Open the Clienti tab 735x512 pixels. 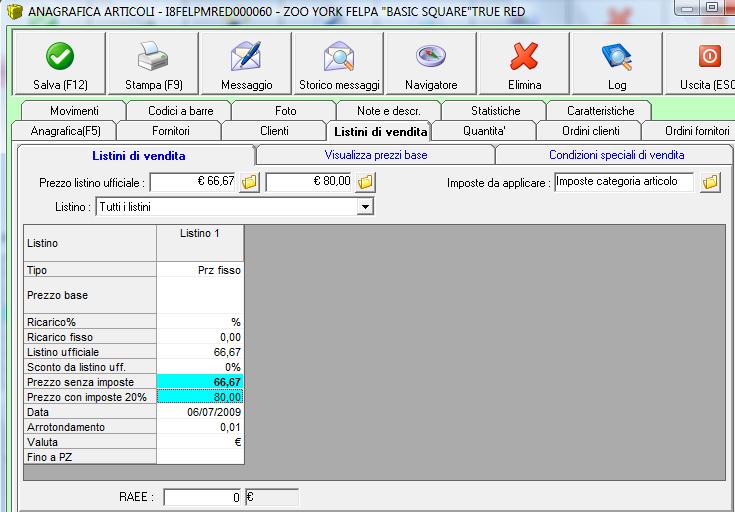[x=274, y=131]
